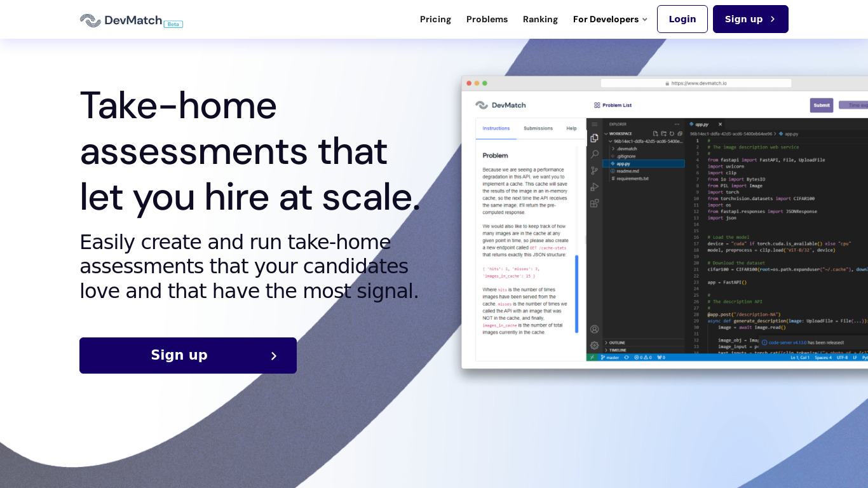Click the Problem List link in the preview
The height and width of the screenshot is (488, 868).
point(613,105)
